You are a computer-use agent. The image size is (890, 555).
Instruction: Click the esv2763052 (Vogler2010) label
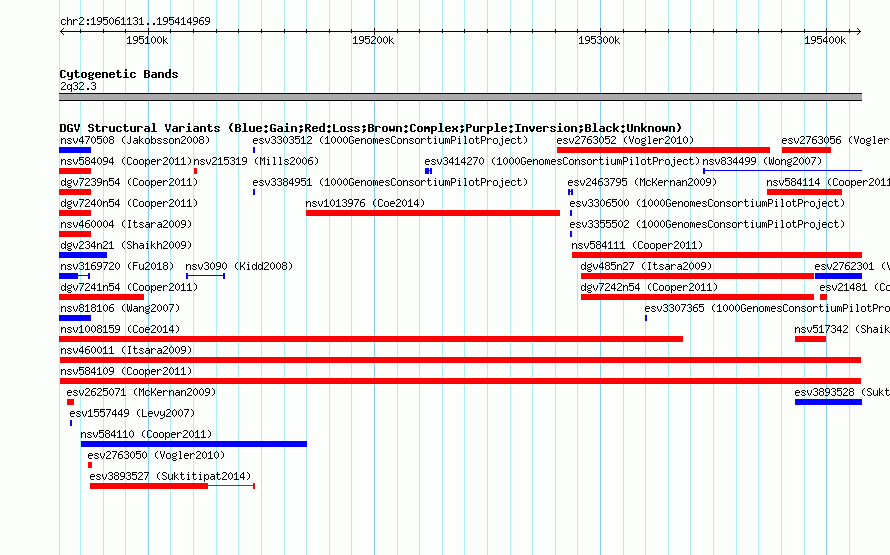[625, 140]
